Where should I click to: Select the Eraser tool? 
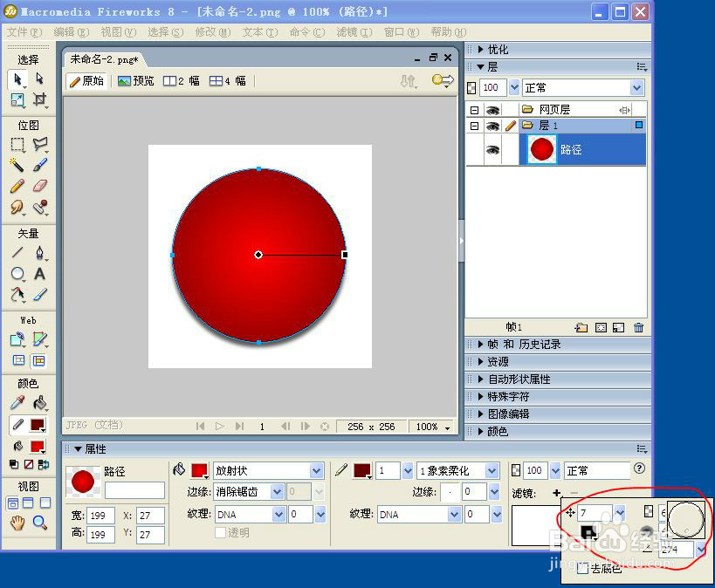pos(39,186)
